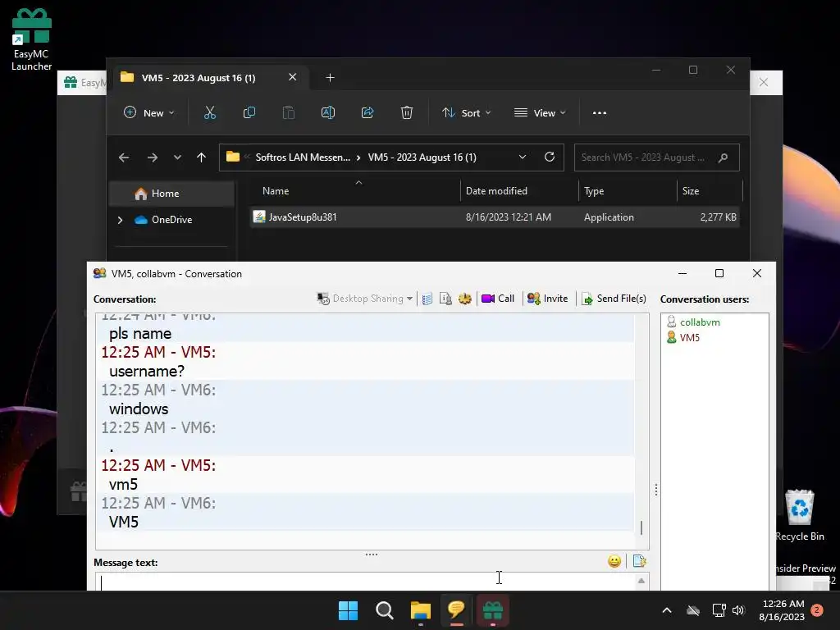
Task: Select VM5 in Conversation users list
Action: pos(689,338)
